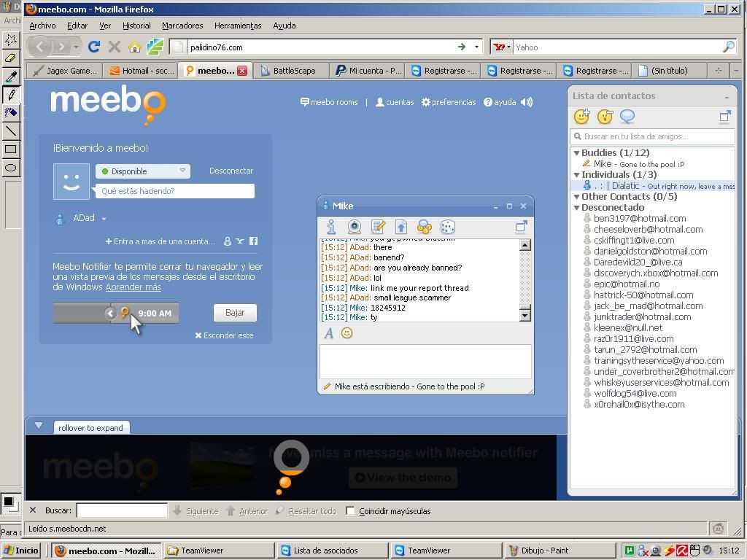
Task: Click the Buscar en tu lista de amigos field
Action: click(x=652, y=136)
